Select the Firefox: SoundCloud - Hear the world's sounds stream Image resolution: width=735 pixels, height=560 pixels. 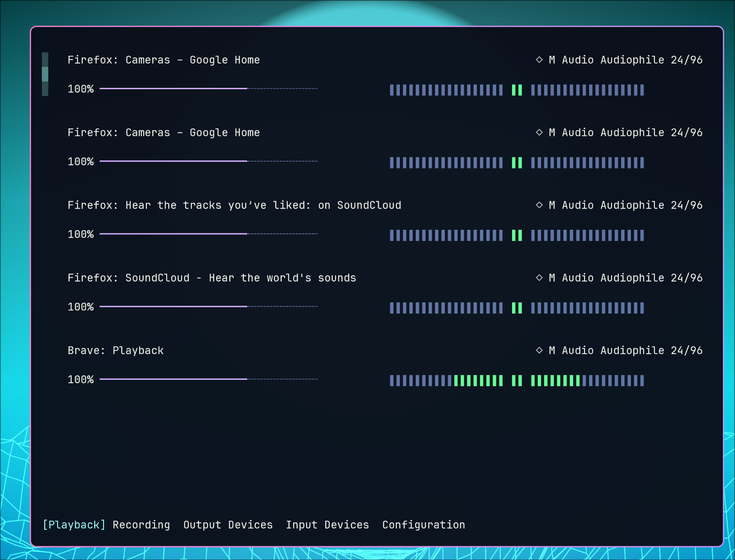(212, 278)
